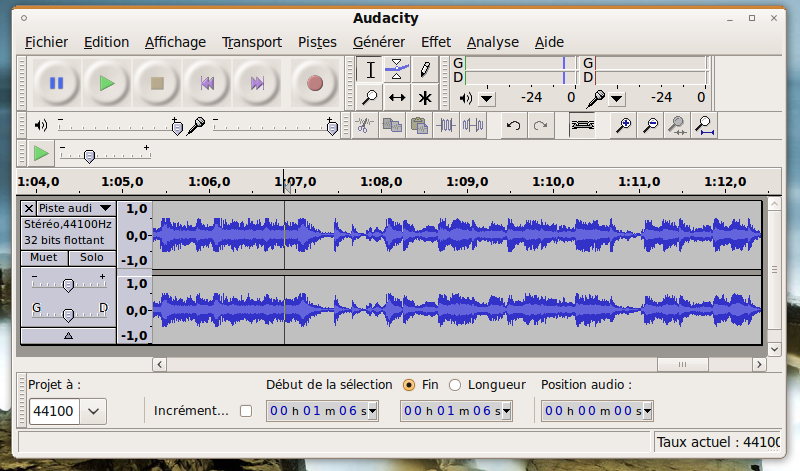800x471 pixels.
Task: Stop playback with the Stop button
Action: pos(157,83)
